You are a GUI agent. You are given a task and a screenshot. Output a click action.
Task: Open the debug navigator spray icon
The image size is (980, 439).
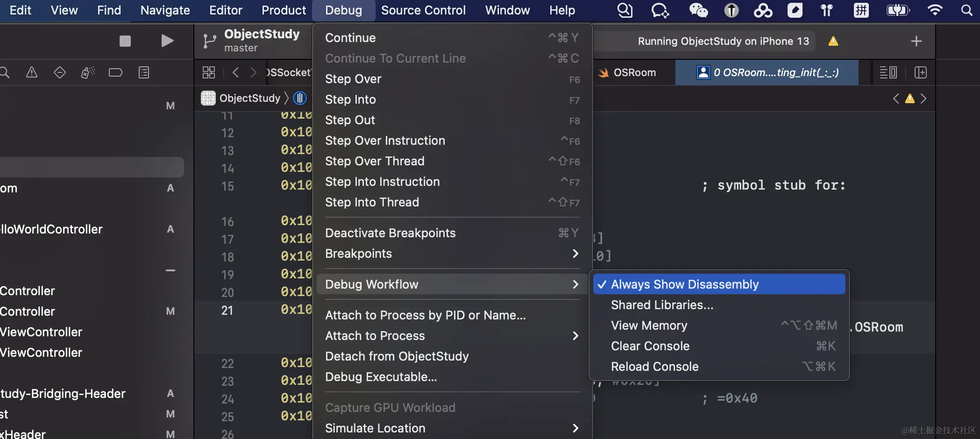(87, 72)
